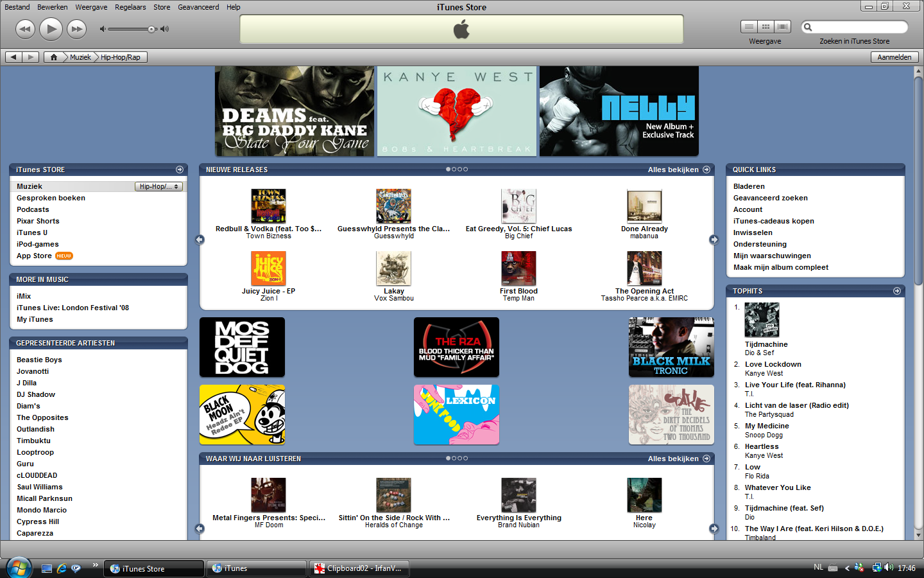Go to the previous track
The image size is (924, 578).
25,29
